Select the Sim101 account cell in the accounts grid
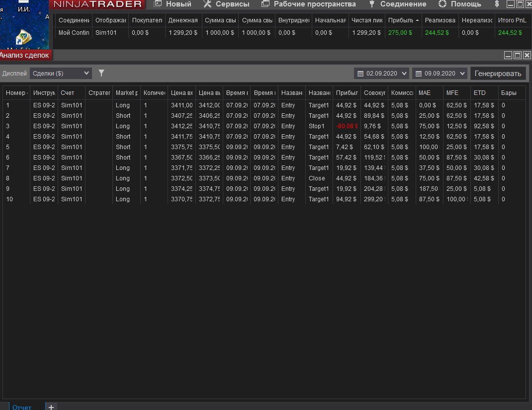The image size is (532, 410). tap(110, 33)
